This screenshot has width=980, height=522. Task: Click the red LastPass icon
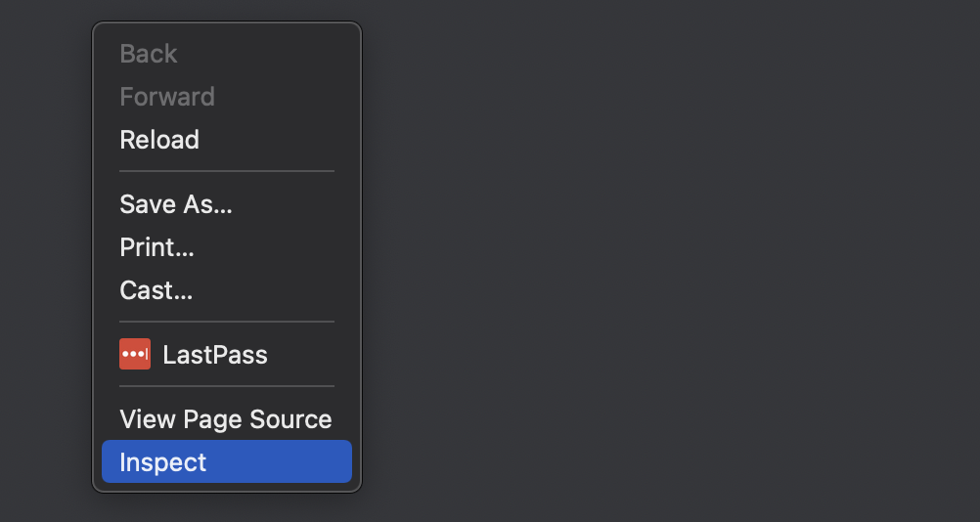point(135,354)
